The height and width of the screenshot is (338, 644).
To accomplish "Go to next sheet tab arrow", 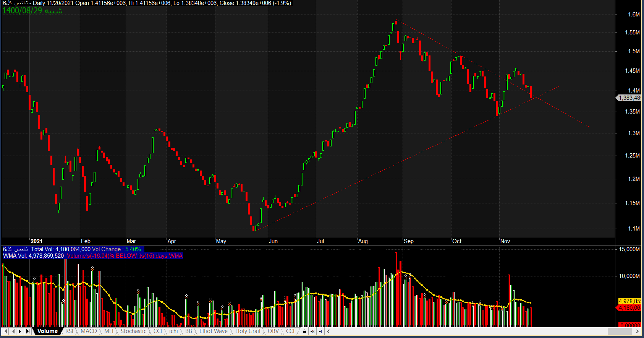I will coord(20,331).
